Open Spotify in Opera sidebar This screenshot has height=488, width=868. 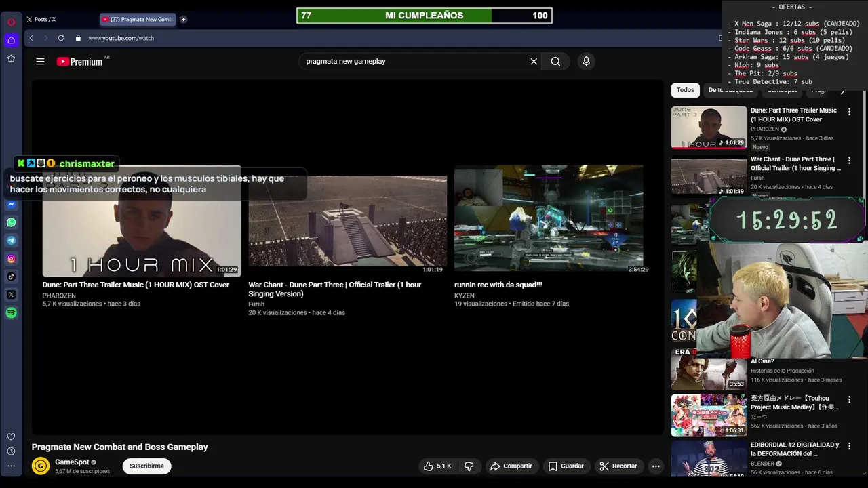click(x=12, y=312)
